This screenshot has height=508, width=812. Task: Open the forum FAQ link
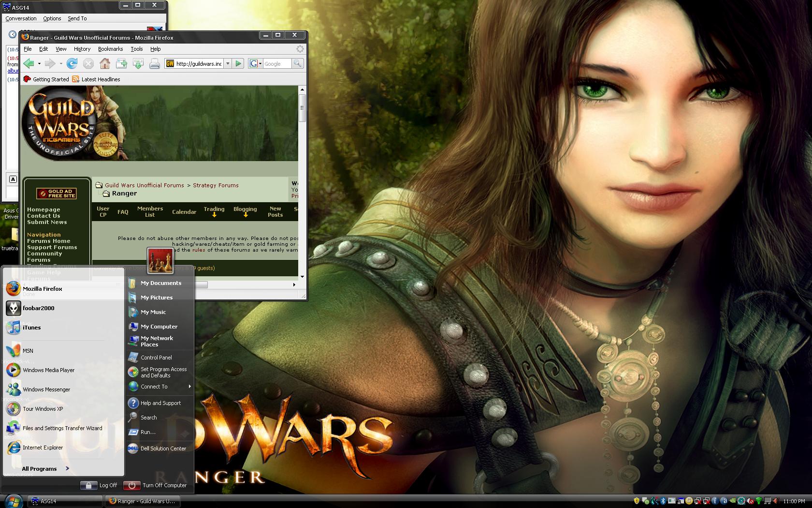[123, 212]
